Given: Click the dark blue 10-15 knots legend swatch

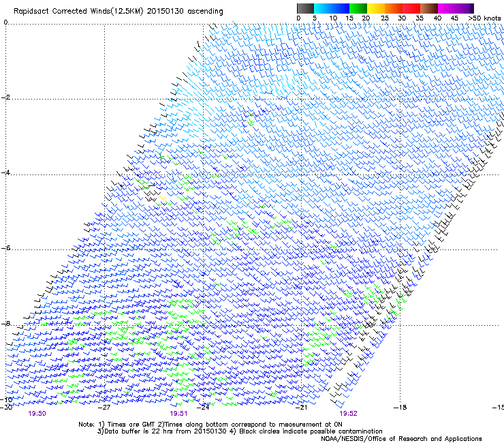Looking at the screenshot, I should click(x=341, y=8).
